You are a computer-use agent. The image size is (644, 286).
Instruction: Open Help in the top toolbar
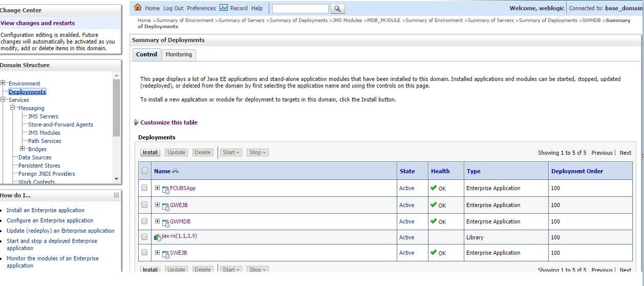point(257,8)
